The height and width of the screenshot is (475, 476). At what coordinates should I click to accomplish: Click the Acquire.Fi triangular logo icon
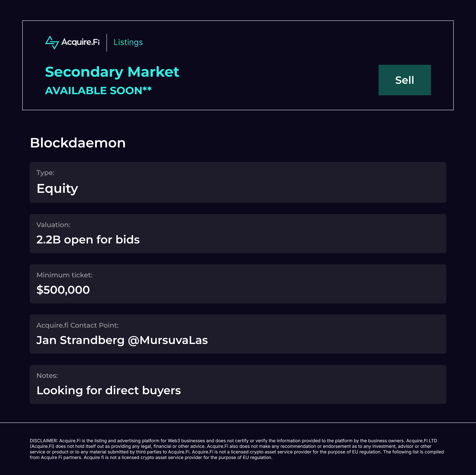52,43
